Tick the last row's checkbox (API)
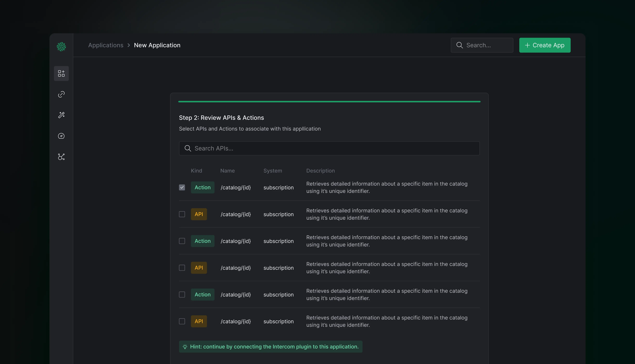The height and width of the screenshot is (364, 635). click(x=182, y=321)
